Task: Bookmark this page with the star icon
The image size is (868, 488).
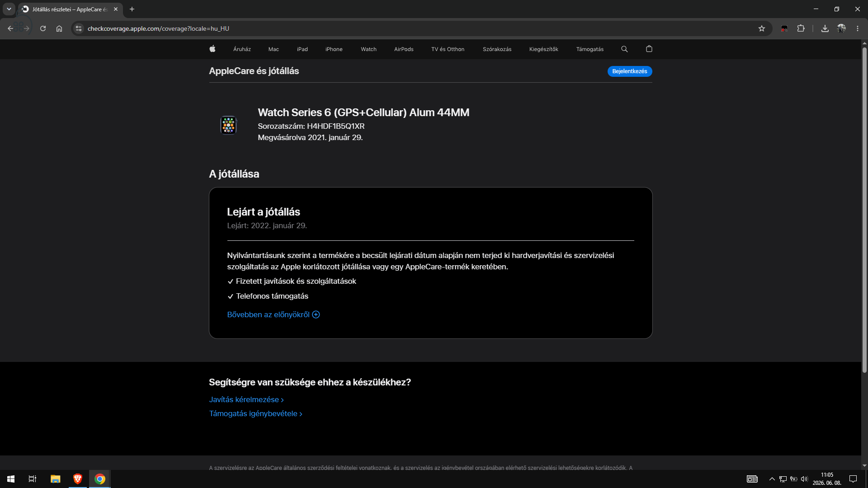Action: point(762,28)
